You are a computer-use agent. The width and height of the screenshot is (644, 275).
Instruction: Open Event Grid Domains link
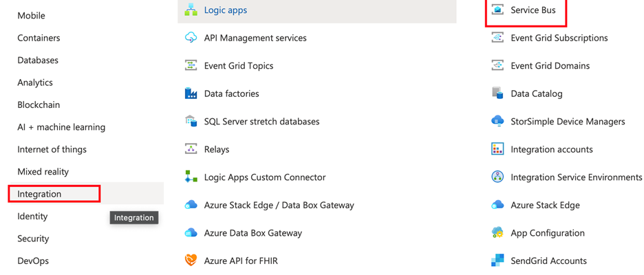(x=550, y=66)
